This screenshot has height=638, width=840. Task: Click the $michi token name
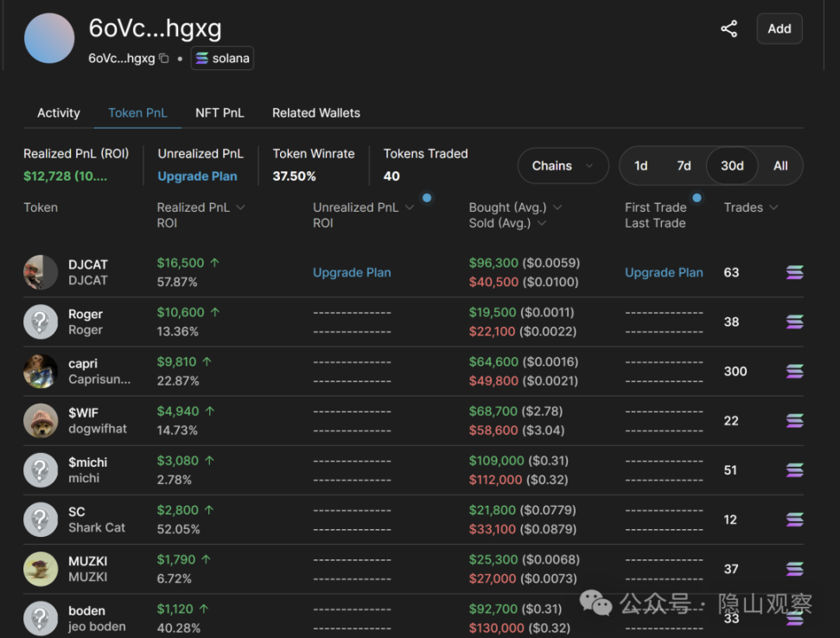pyautogui.click(x=88, y=463)
